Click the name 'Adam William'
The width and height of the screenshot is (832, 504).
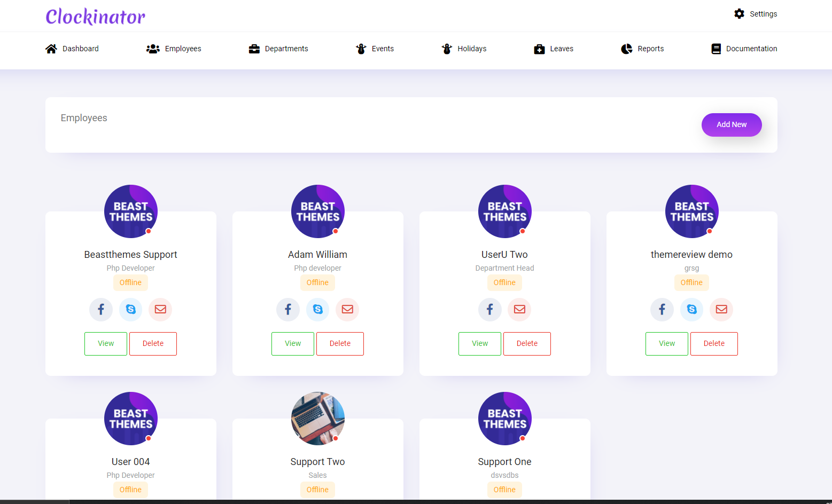pos(318,255)
